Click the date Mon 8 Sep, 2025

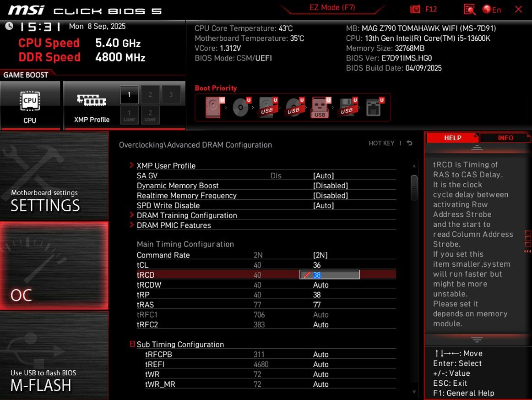[x=97, y=26]
